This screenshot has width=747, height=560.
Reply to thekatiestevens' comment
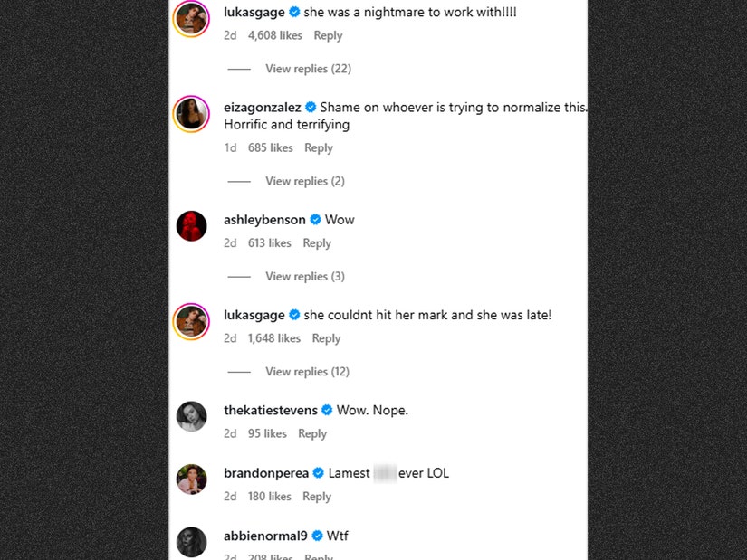(x=312, y=434)
